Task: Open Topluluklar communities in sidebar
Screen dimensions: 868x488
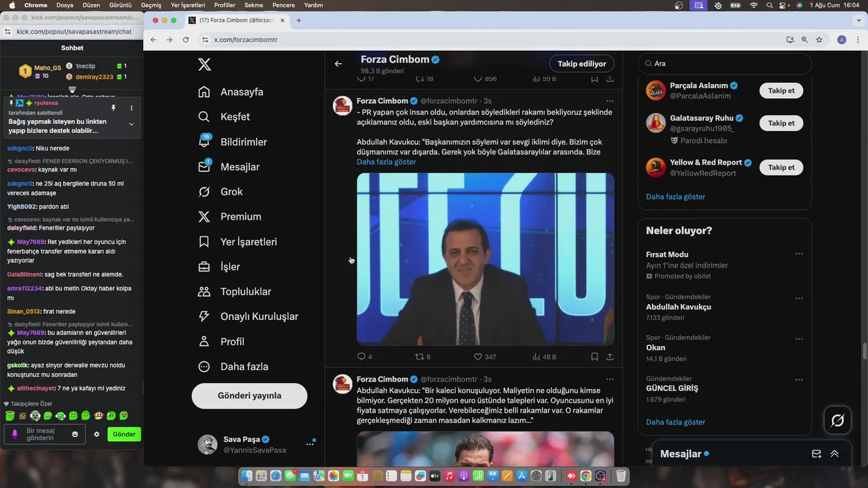Action: (235, 291)
